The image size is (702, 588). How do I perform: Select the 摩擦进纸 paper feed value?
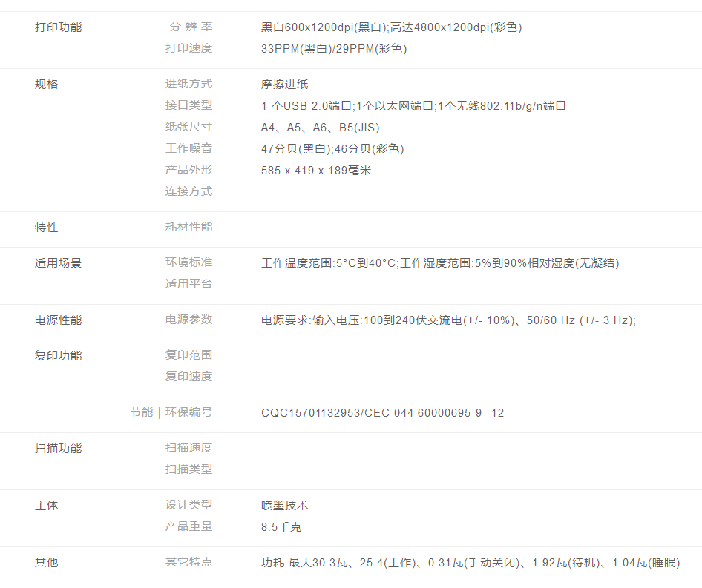(x=284, y=85)
